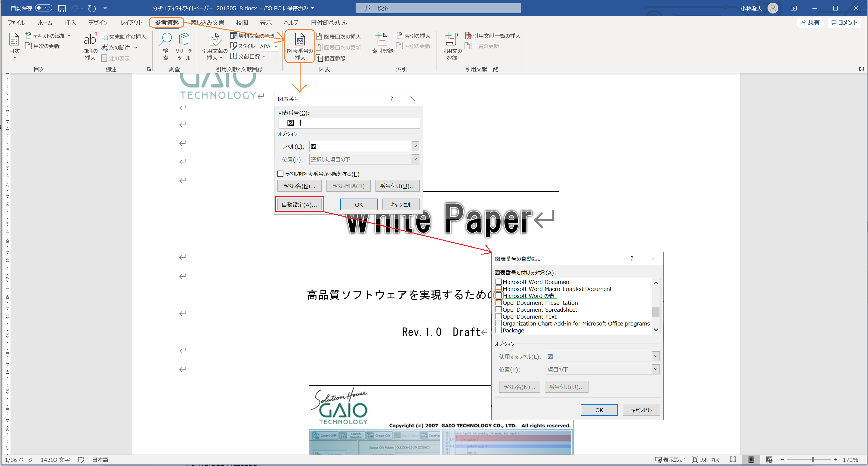Image resolution: width=868 pixels, height=466 pixels.
Task: Click the zoom in plus button
Action: click(835, 460)
